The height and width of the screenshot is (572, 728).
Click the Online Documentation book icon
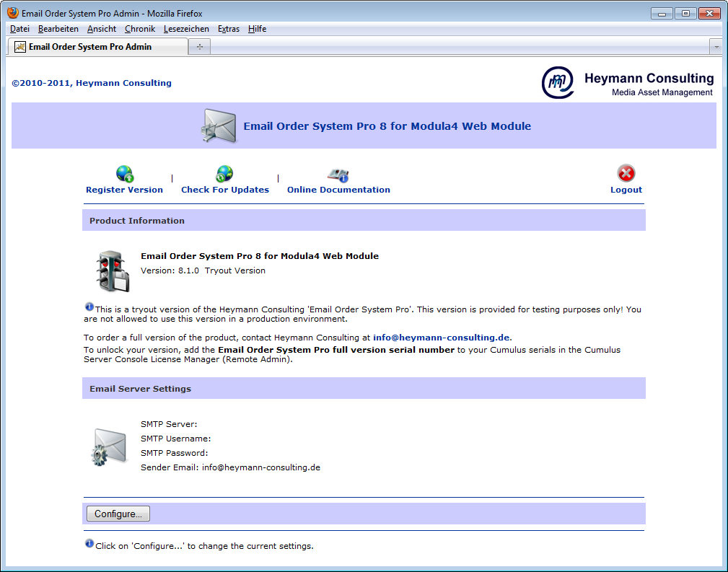(338, 175)
